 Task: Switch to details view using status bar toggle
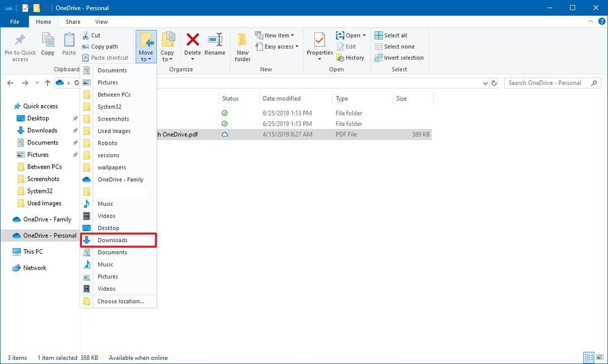point(588,357)
